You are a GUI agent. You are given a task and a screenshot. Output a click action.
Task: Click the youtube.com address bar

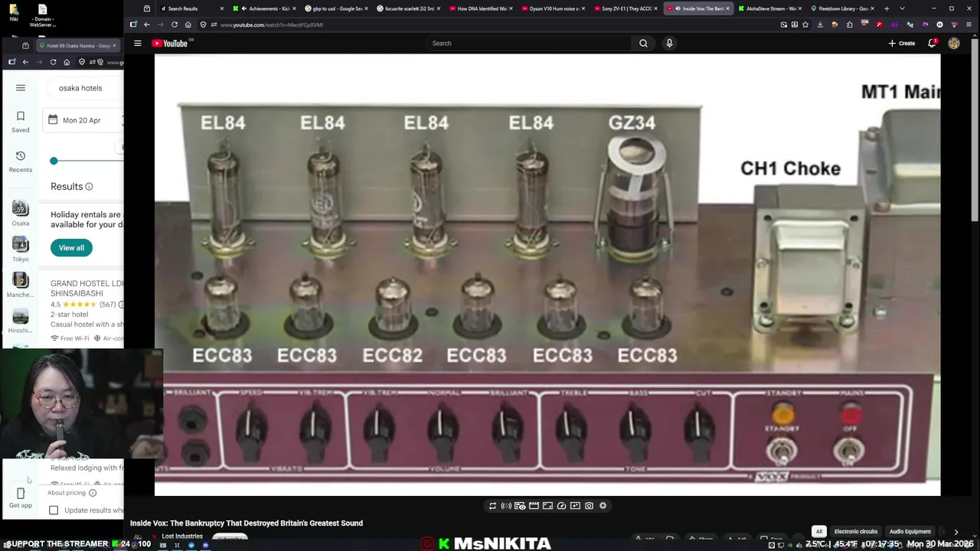click(490, 24)
